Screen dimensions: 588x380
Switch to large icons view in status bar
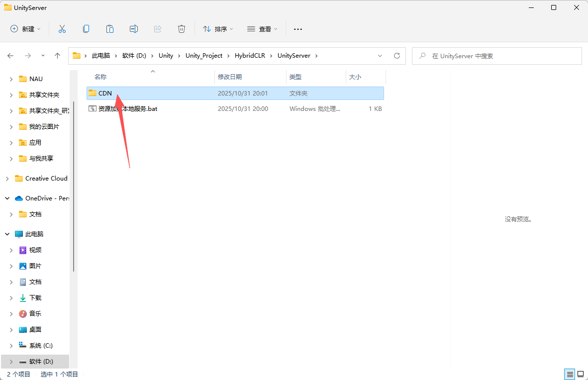point(581,374)
